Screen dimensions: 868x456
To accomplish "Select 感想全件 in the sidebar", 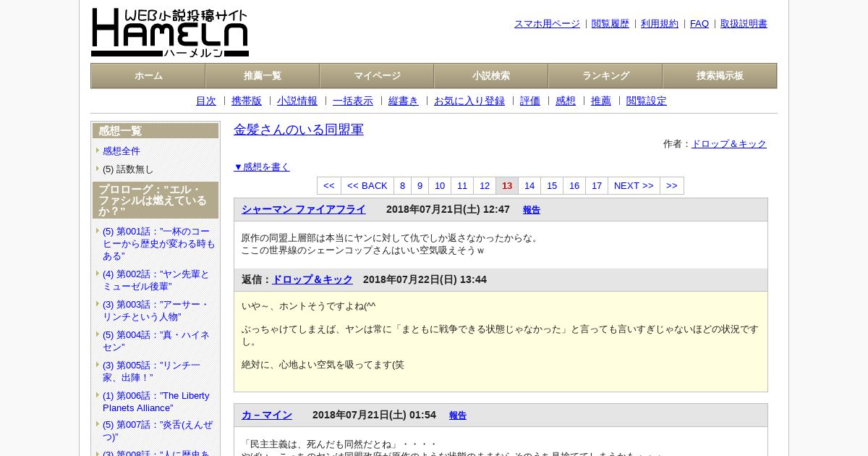I will coord(122,151).
